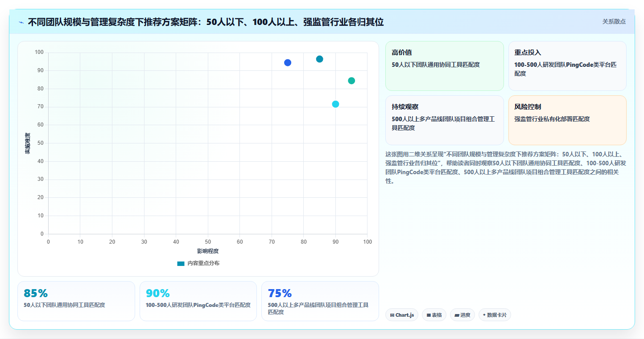The height and width of the screenshot is (339, 644).
Task: Click the 表格 tag icon
Action: coord(429,315)
